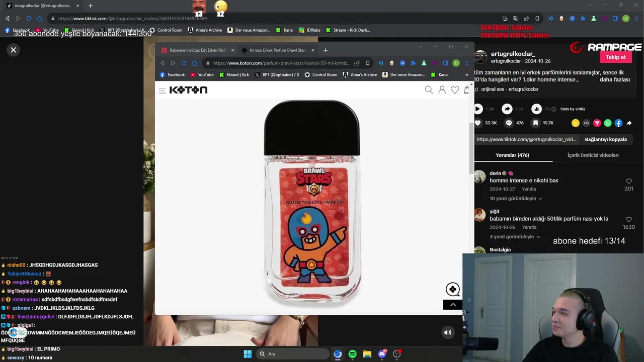This screenshot has width=644, height=362.
Task: Click the koton.com address bar
Action: click(x=281, y=63)
